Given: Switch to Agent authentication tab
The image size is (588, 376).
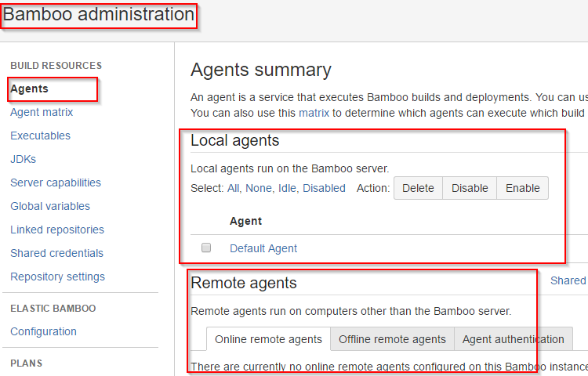Looking at the screenshot, I should [514, 339].
